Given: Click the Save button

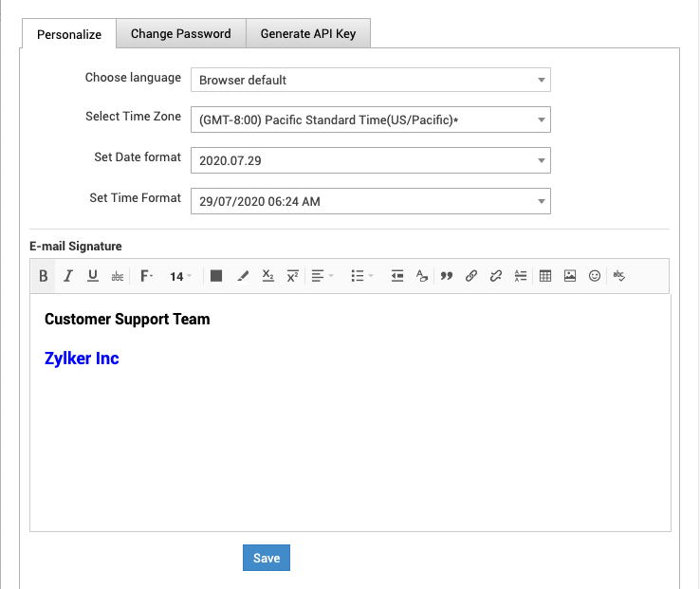Looking at the screenshot, I should (x=267, y=558).
